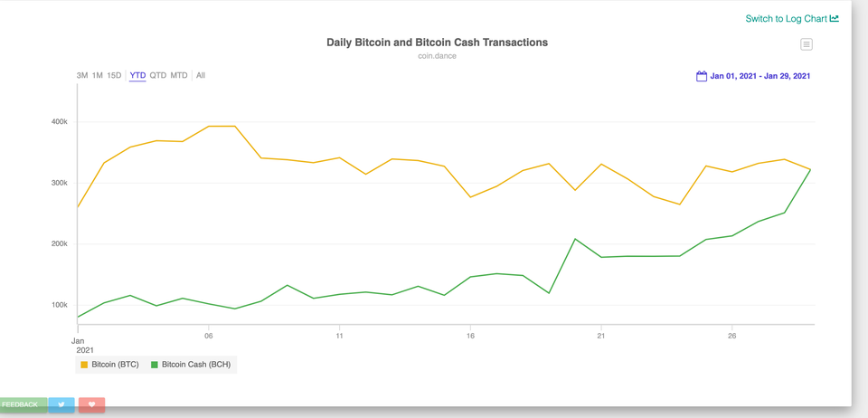868x418 pixels.
Task: Click the calendar icon beside date range
Action: [701, 76]
